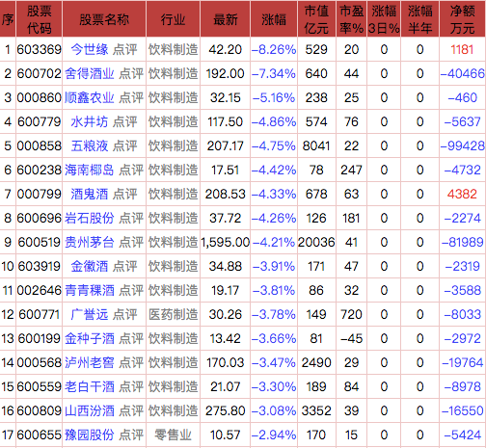Viewport: 486px width, 448px height.
Task: Click the net amount -40466
Action: [x=462, y=73]
